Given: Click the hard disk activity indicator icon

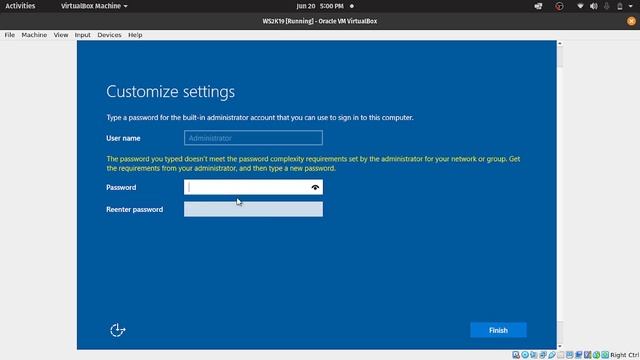Looking at the screenshot, I should tap(516, 355).
